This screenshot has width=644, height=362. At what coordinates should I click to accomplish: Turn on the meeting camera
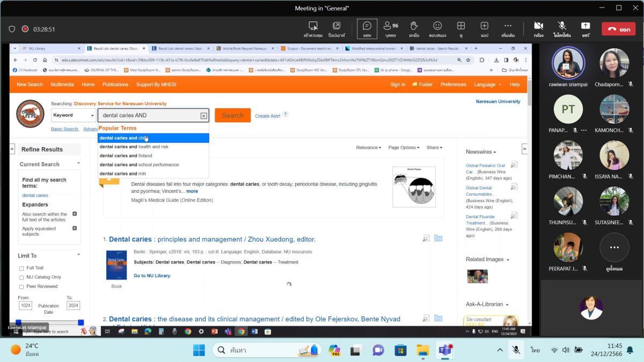pos(538,29)
